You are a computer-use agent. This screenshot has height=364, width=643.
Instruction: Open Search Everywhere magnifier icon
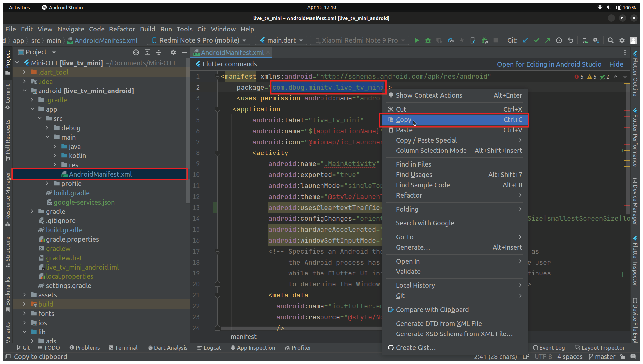click(x=610, y=40)
